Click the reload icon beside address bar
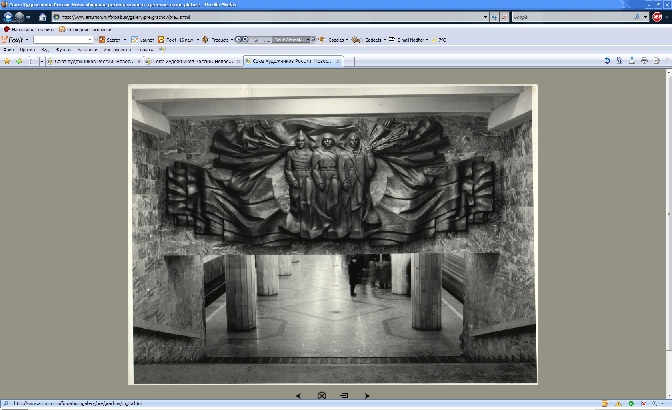The width and height of the screenshot is (672, 410). [x=494, y=17]
